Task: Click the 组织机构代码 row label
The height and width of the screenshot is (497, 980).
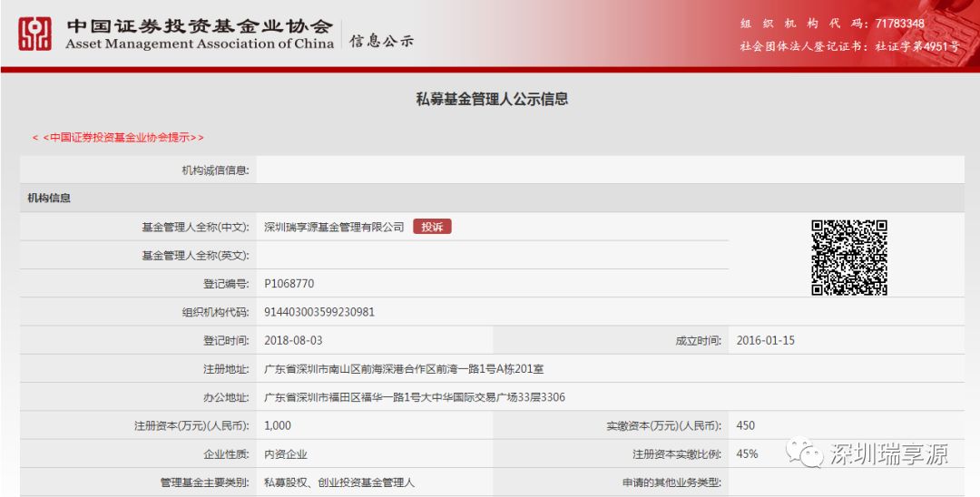Action: click(x=216, y=312)
